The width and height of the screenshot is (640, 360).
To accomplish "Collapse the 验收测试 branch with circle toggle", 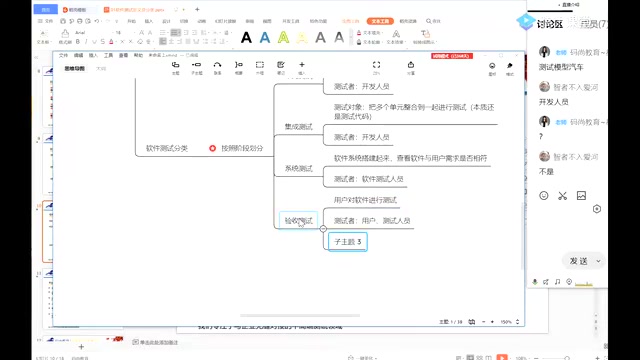I will pyautogui.click(x=323, y=229).
